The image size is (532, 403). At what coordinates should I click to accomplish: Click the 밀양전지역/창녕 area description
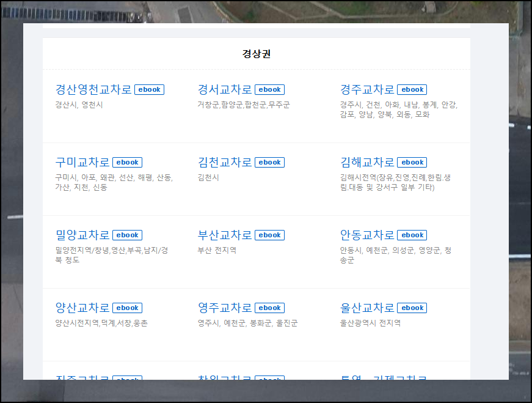point(112,255)
